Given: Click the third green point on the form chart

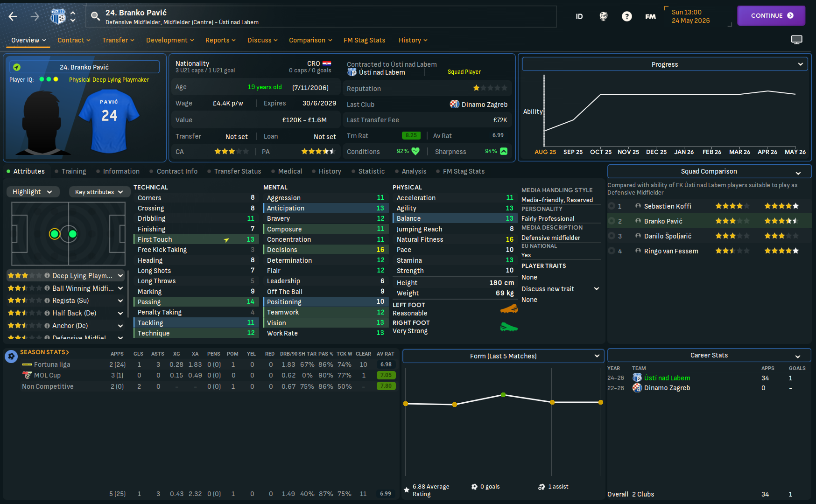Looking at the screenshot, I should [503, 395].
